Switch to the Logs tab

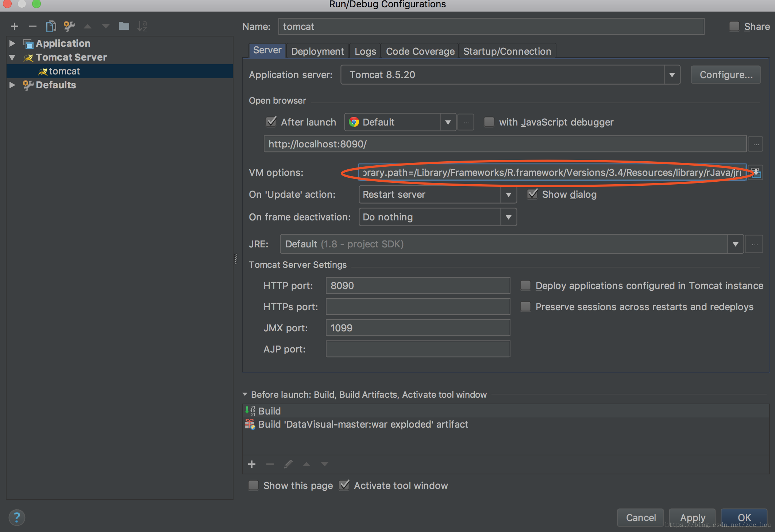click(365, 51)
